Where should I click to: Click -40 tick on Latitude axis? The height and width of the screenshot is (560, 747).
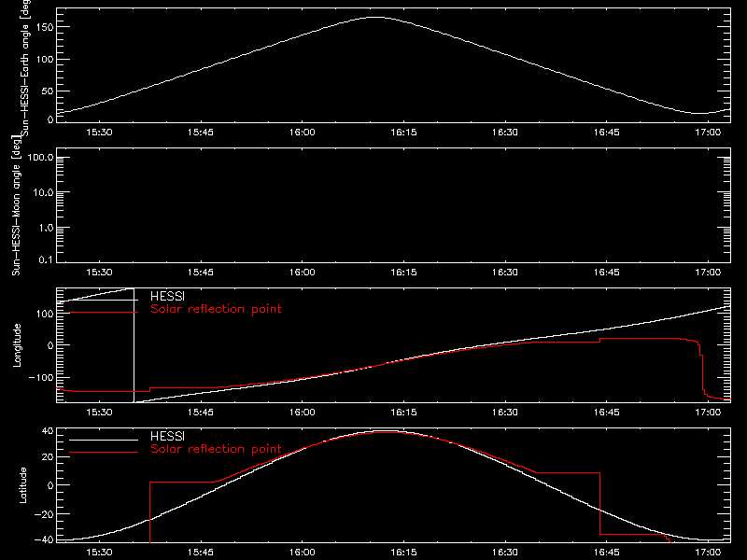(x=44, y=540)
